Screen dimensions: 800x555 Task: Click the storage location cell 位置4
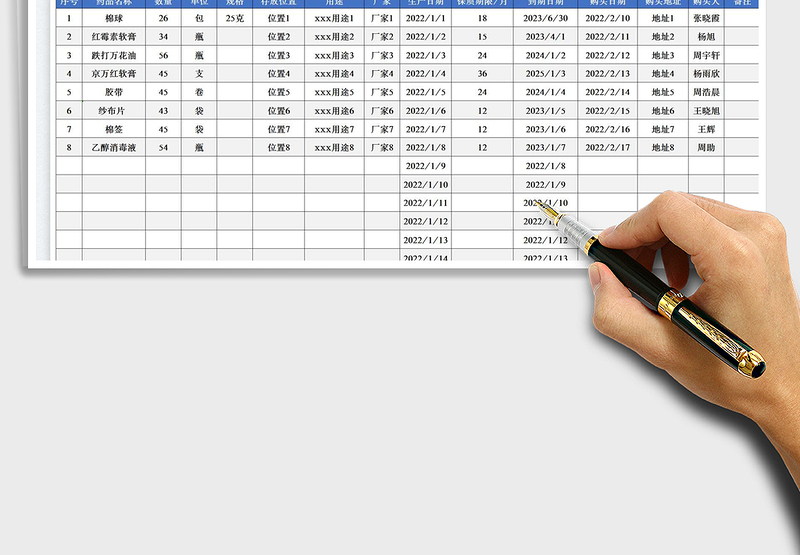click(x=279, y=74)
